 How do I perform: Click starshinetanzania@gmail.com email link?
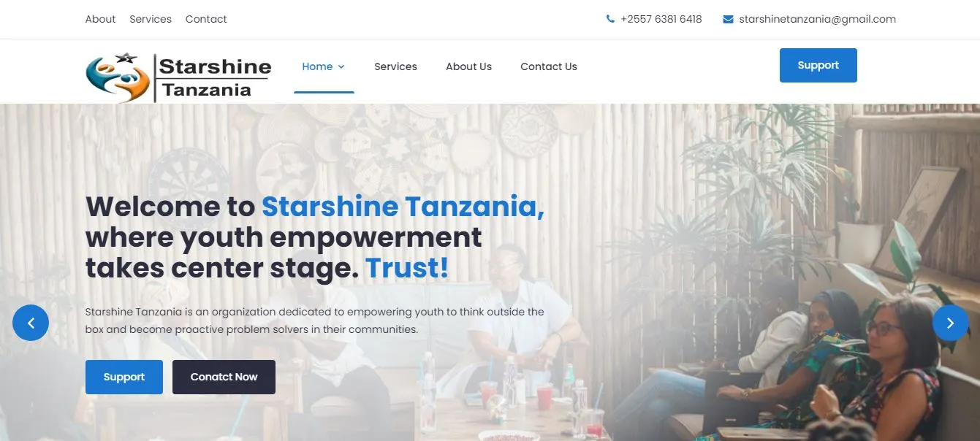(817, 19)
